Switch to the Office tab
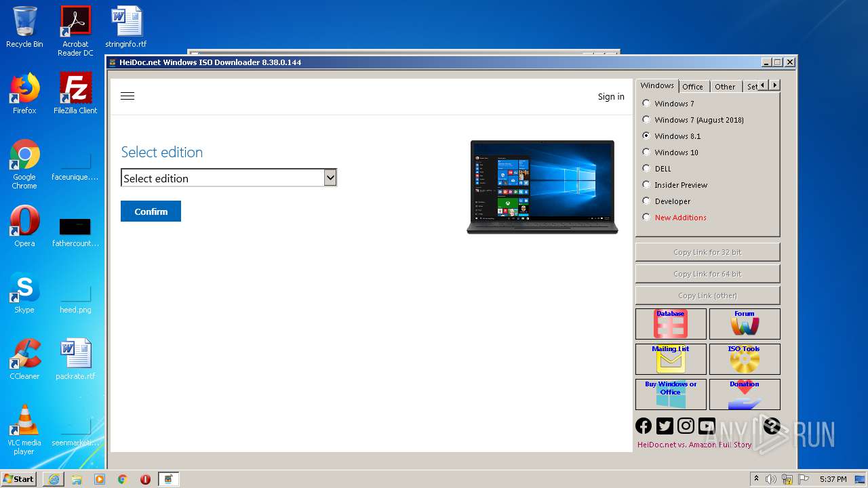 tap(693, 87)
